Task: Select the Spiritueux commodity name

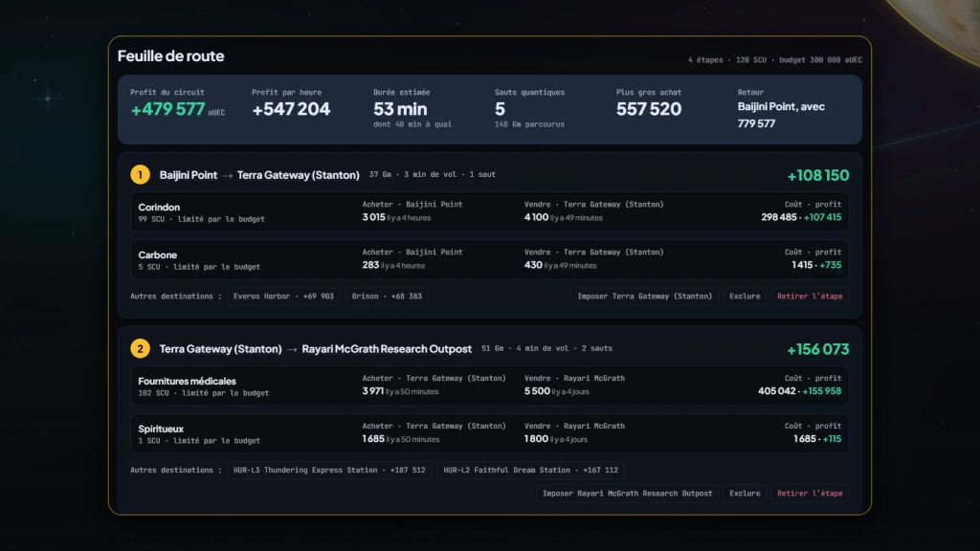Action: (161, 429)
